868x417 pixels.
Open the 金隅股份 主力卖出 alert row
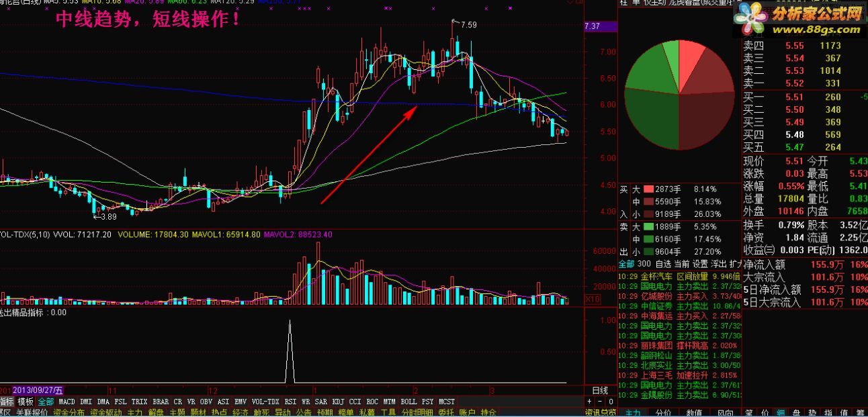coord(679,396)
